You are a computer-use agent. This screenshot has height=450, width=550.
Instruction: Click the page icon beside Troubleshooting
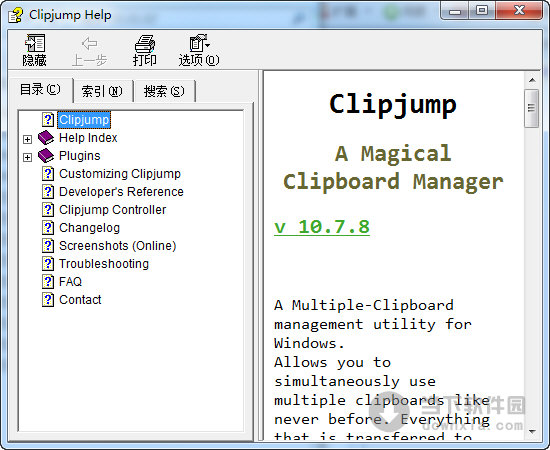pyautogui.click(x=48, y=264)
